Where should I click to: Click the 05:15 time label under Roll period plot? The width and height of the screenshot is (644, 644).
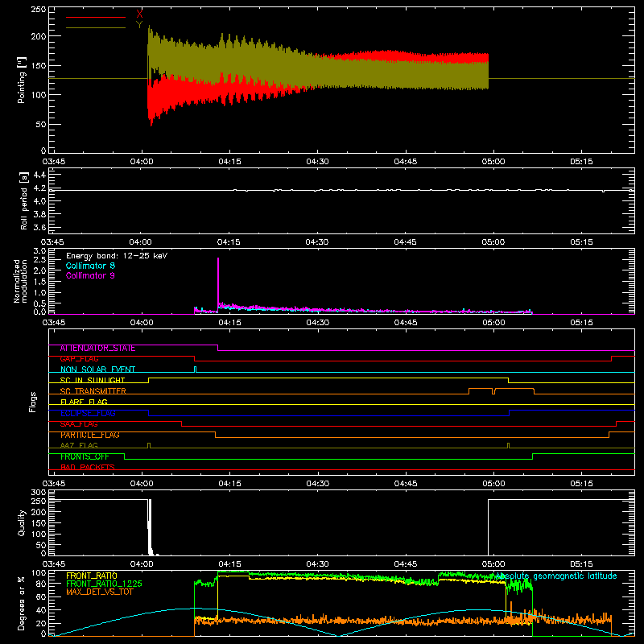581,242
